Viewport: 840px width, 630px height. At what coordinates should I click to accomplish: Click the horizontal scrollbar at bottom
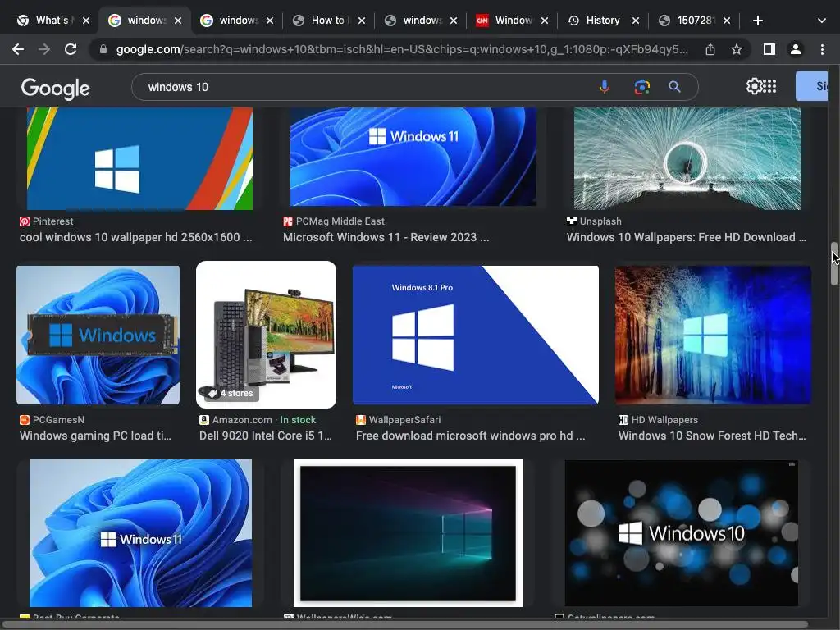point(407,624)
